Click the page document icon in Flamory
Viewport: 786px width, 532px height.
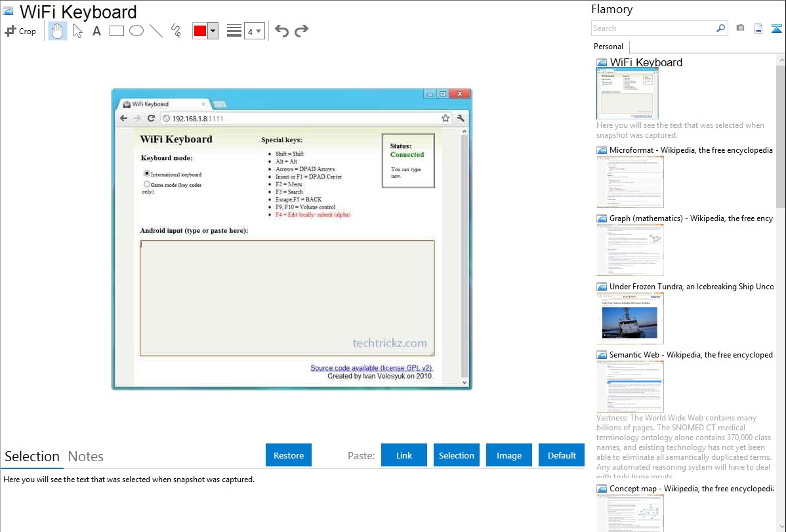[758, 28]
